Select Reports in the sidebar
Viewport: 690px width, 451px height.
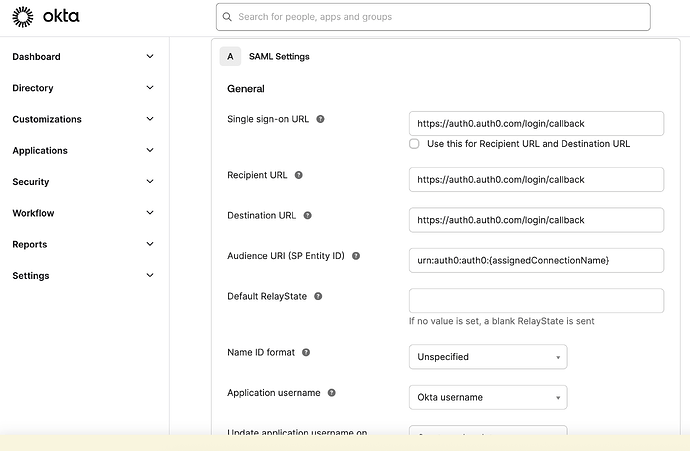pos(30,244)
